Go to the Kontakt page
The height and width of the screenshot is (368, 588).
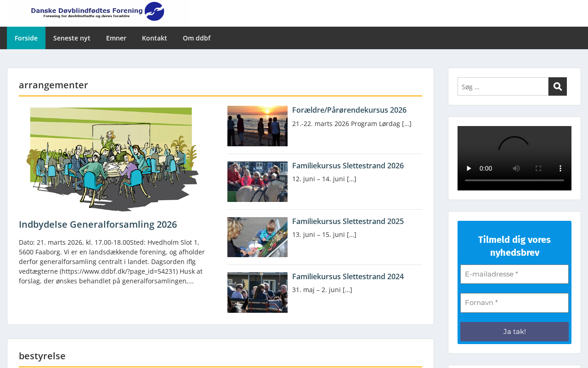tap(154, 38)
